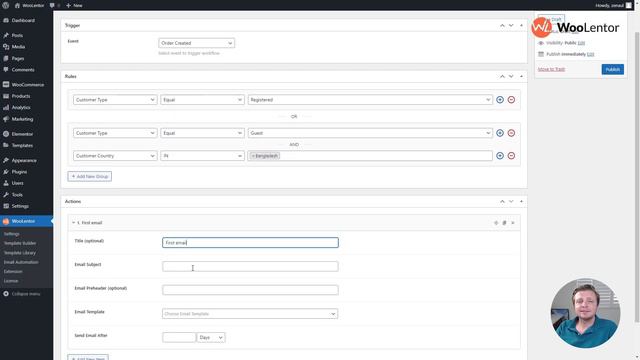The height and width of the screenshot is (360, 640).
Task: Duplicate the First email action
Action: [x=504, y=223]
